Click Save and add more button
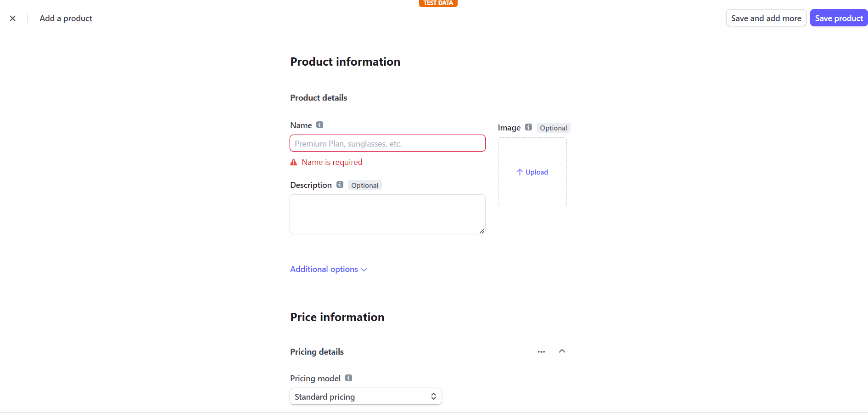 coord(766,18)
